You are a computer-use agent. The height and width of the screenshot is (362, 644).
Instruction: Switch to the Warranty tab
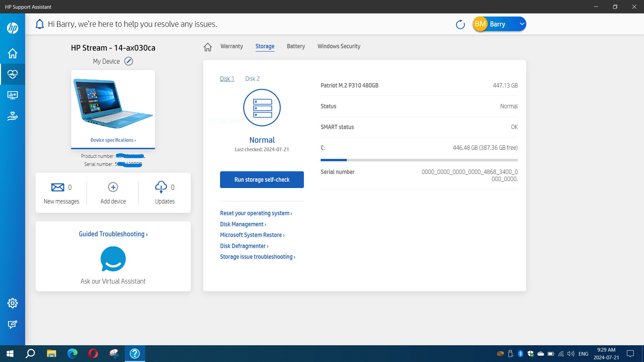pyautogui.click(x=232, y=46)
